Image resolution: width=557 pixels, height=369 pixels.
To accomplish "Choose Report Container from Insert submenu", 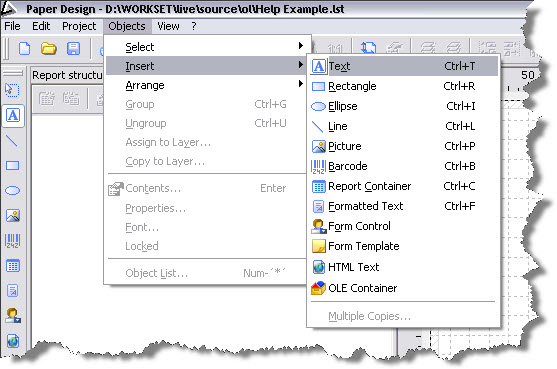I will [x=404, y=186].
